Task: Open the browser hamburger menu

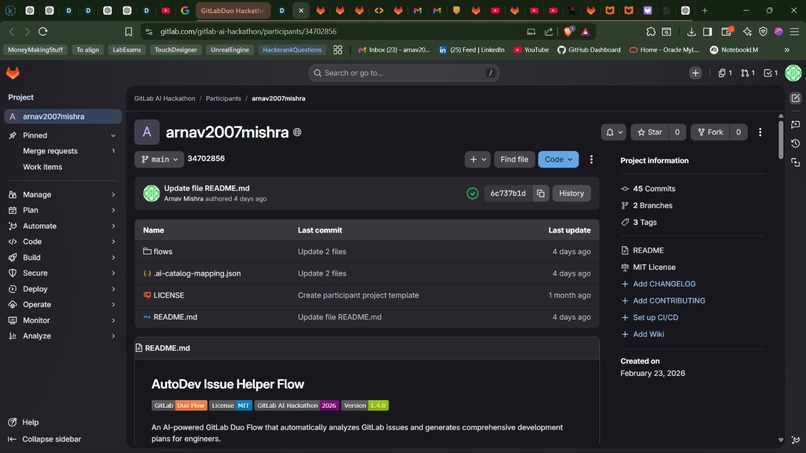Action: (x=794, y=31)
